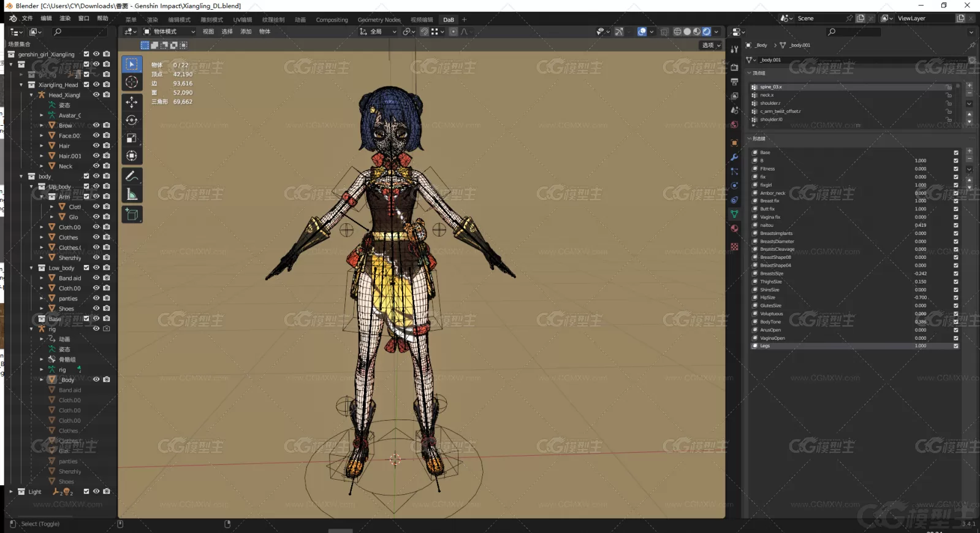
Task: Collapse the Shape Keys panel
Action: click(749, 139)
